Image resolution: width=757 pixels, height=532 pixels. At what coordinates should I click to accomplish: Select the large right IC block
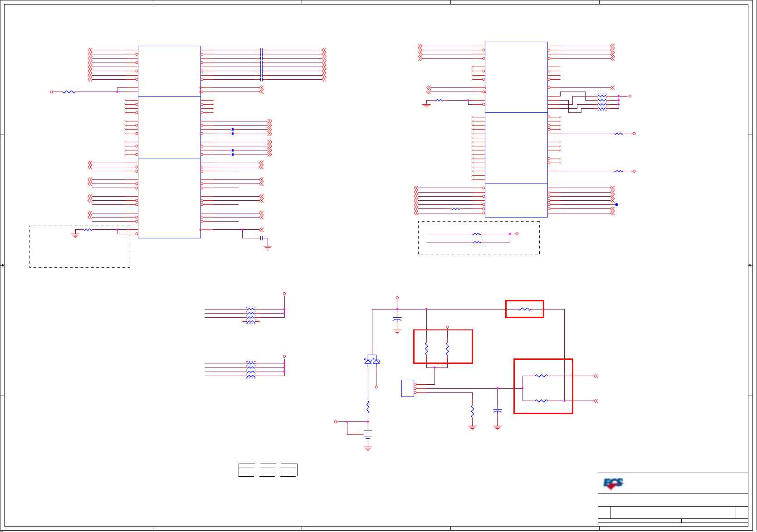516,130
